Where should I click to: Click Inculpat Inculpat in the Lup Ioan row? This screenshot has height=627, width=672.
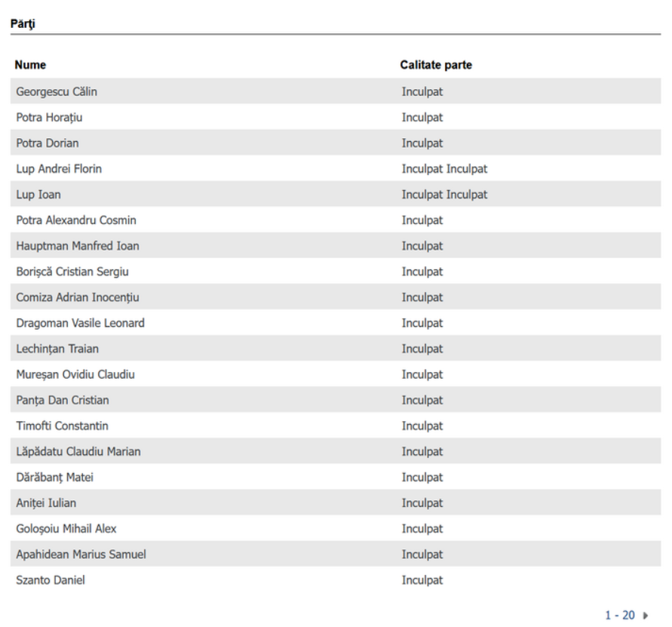(x=444, y=195)
